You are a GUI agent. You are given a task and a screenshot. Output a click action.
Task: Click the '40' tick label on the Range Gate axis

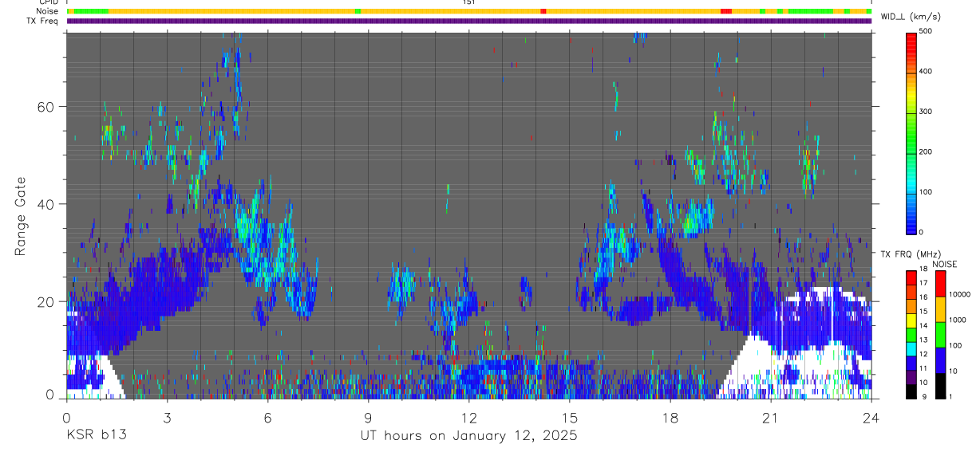47,204
